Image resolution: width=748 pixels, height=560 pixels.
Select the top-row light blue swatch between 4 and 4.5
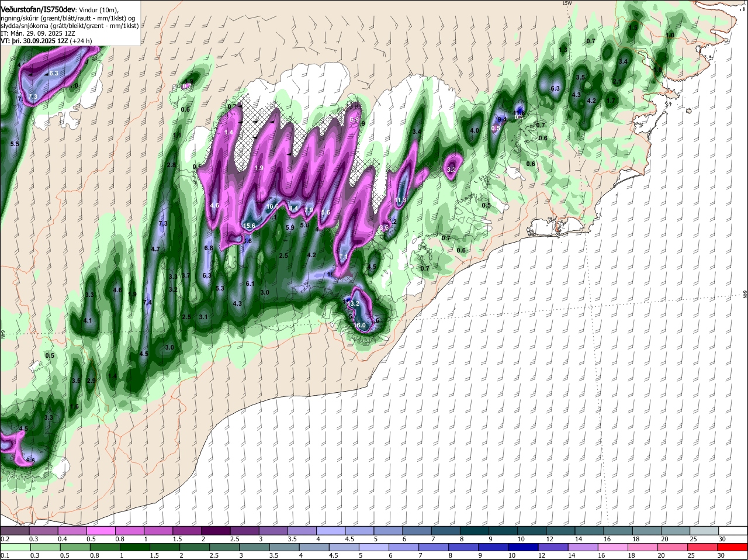coord(331,530)
